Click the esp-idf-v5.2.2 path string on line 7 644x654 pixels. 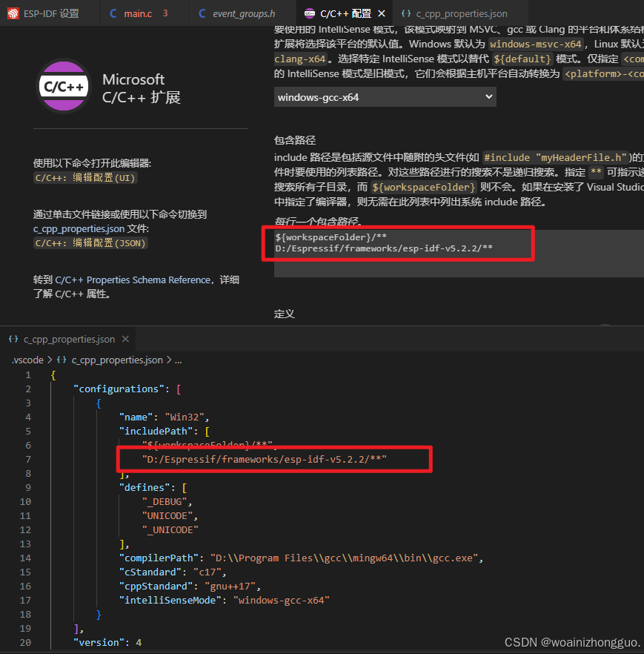[265, 459]
